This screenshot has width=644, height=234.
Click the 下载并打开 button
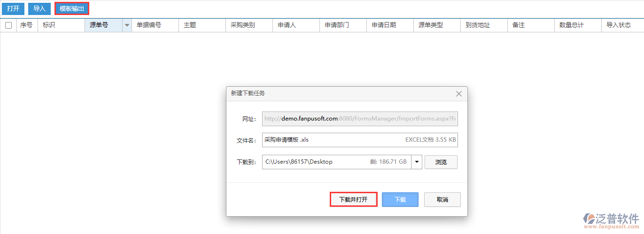pyautogui.click(x=354, y=200)
